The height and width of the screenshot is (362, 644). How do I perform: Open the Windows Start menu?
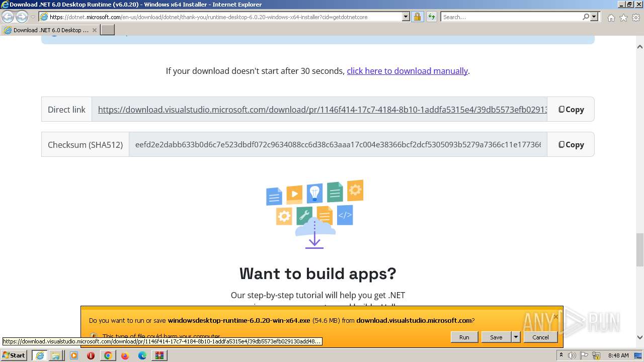(14, 355)
